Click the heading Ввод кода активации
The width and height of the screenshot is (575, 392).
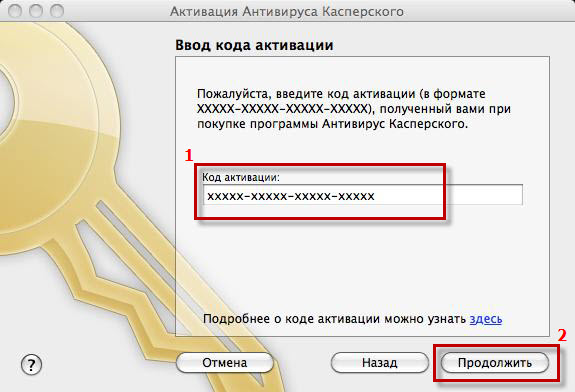click(254, 45)
